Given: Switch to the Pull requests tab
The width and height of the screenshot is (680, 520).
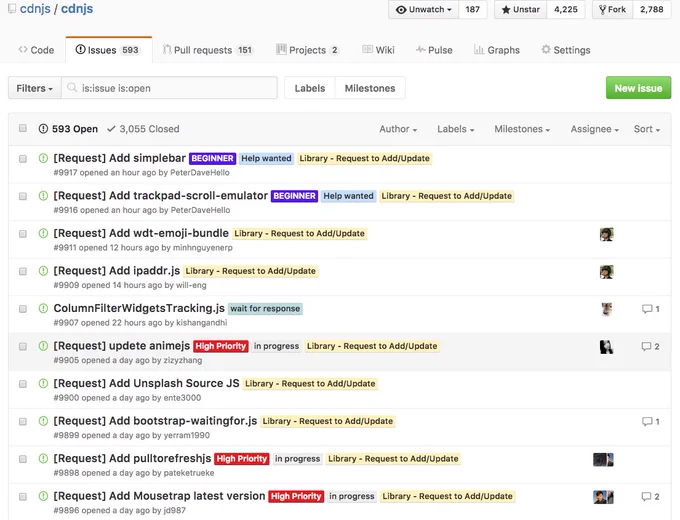Looking at the screenshot, I should 208,50.
